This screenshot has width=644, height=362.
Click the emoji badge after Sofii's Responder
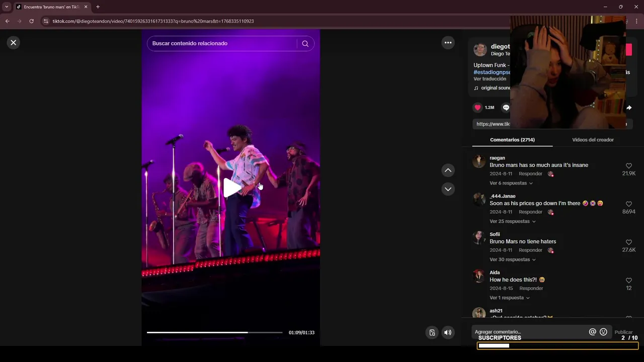(550, 250)
